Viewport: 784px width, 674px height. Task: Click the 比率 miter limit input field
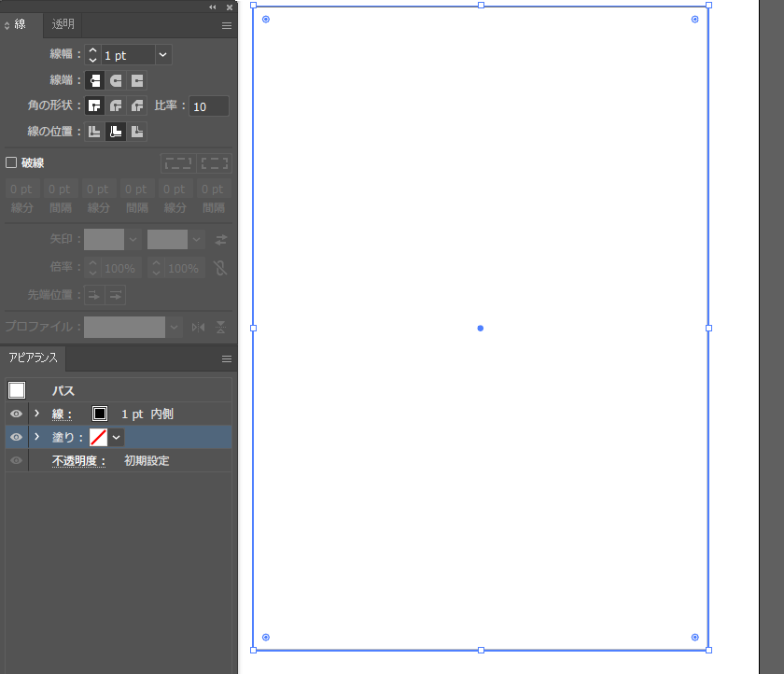point(209,106)
